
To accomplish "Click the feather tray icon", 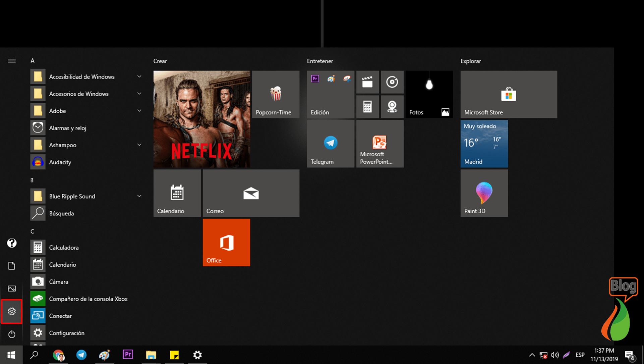I will (567, 355).
